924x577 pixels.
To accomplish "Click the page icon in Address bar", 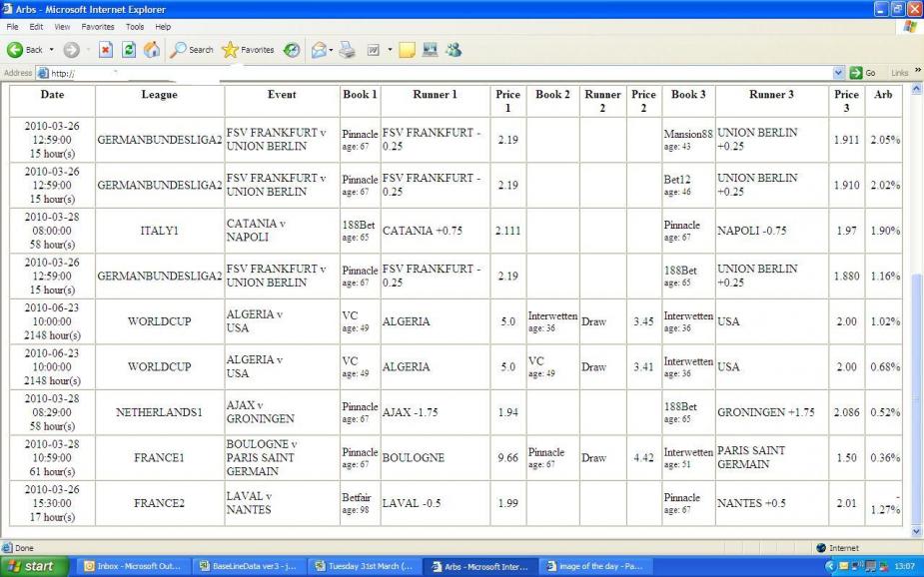I will (42, 73).
